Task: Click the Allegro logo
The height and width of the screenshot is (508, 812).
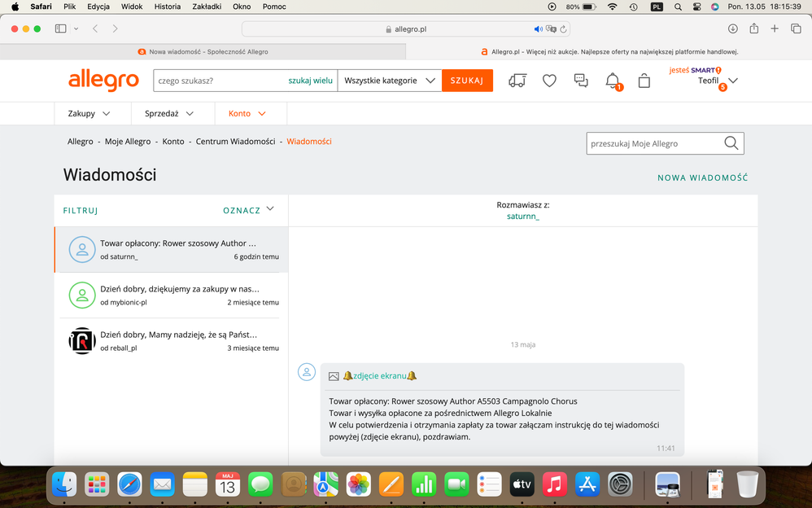Action: pyautogui.click(x=103, y=81)
